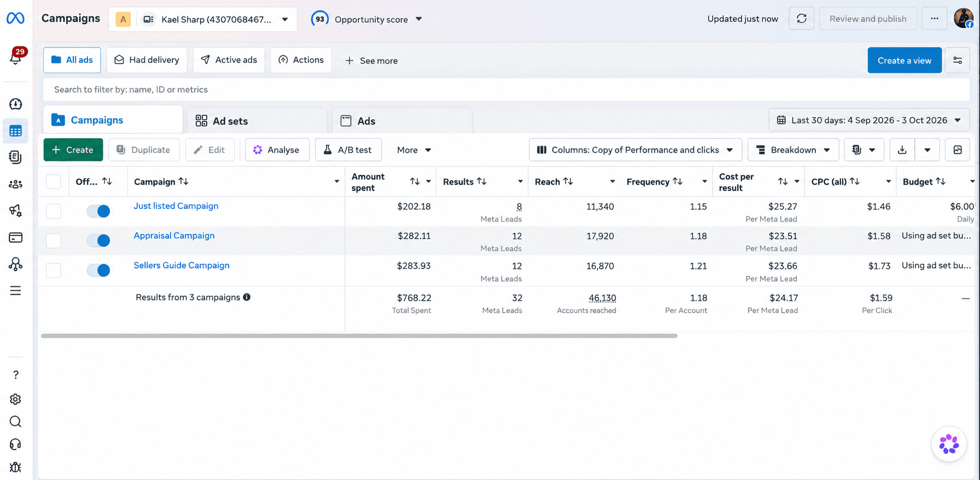
Task: Expand the More actions dropdown
Action: (414, 150)
